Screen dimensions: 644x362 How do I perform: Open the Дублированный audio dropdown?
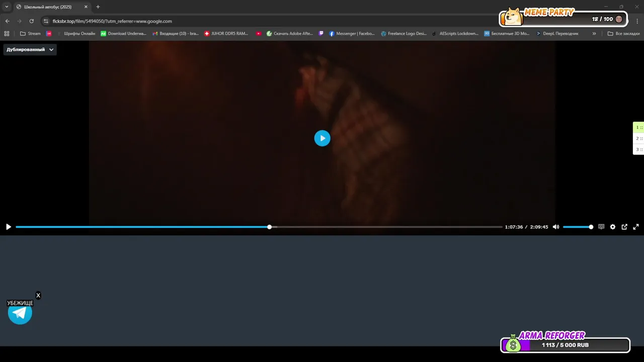click(30, 49)
